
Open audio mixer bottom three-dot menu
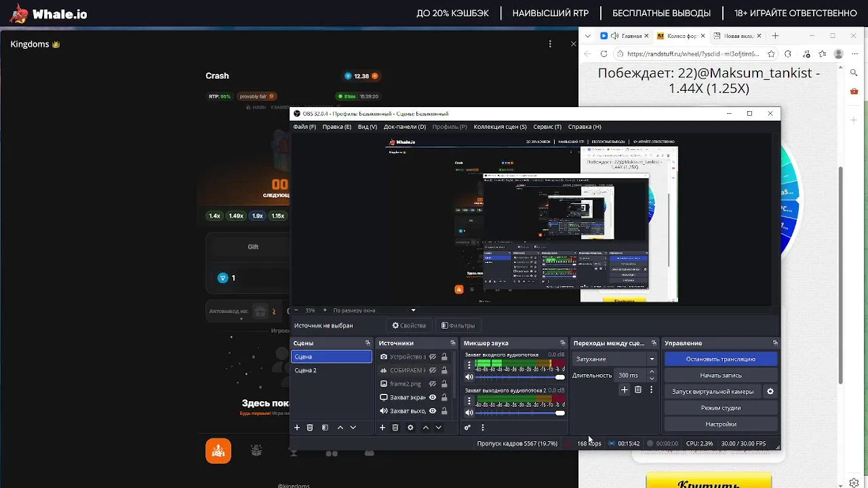point(483,428)
